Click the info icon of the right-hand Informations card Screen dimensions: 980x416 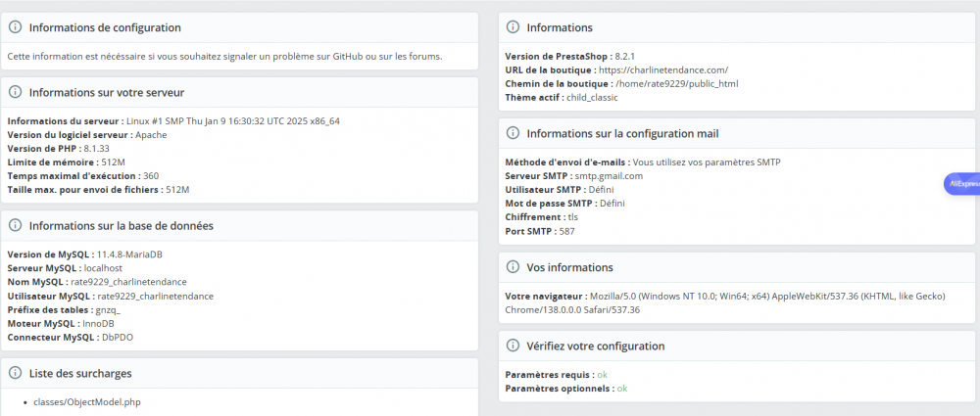tap(513, 28)
